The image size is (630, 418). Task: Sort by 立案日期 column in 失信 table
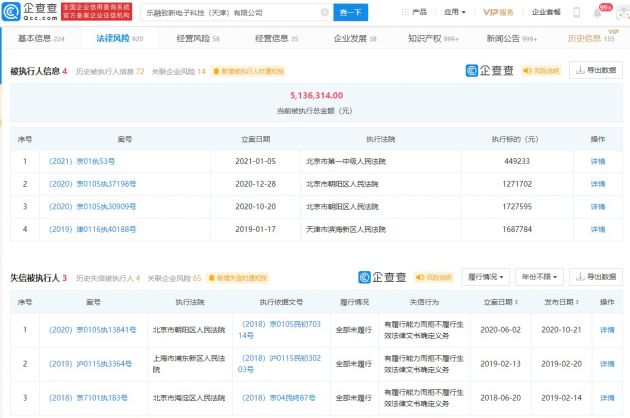tap(501, 302)
